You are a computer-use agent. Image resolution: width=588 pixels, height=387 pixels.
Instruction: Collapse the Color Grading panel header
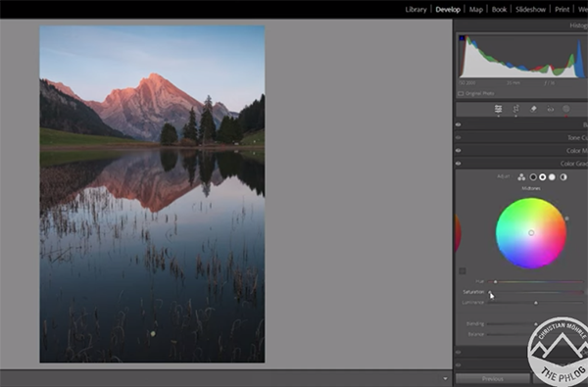pyautogui.click(x=521, y=164)
